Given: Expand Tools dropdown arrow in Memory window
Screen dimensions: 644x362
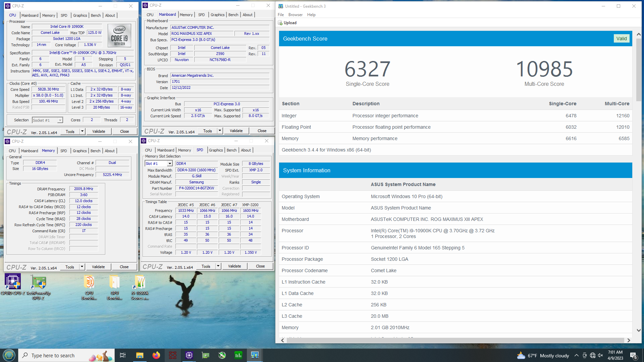Looking at the screenshot, I should [82, 267].
